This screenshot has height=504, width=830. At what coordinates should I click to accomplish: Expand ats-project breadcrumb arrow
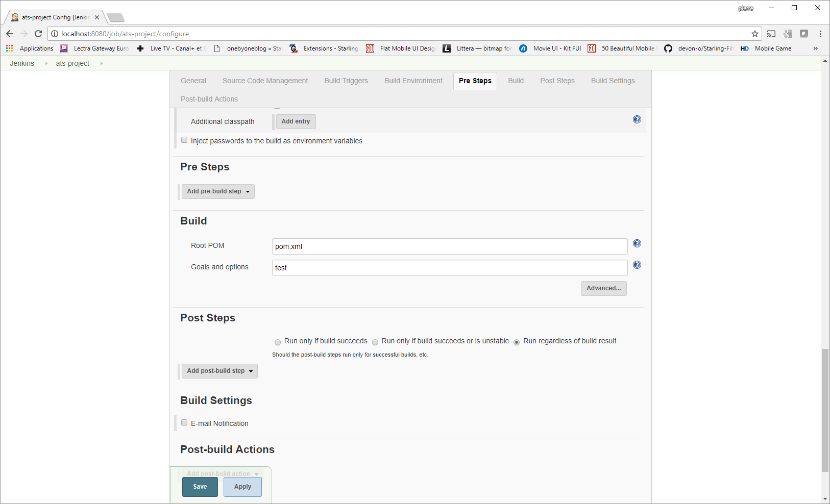pyautogui.click(x=101, y=63)
